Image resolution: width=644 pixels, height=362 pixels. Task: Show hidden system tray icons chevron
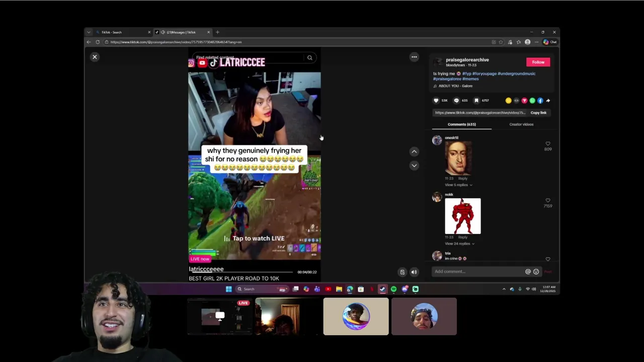pos(504,289)
